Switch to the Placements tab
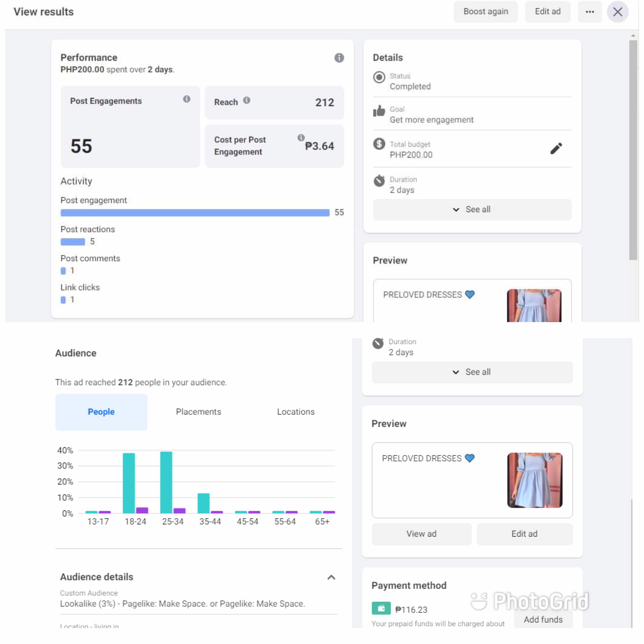This screenshot has height=644, width=644. tap(198, 412)
